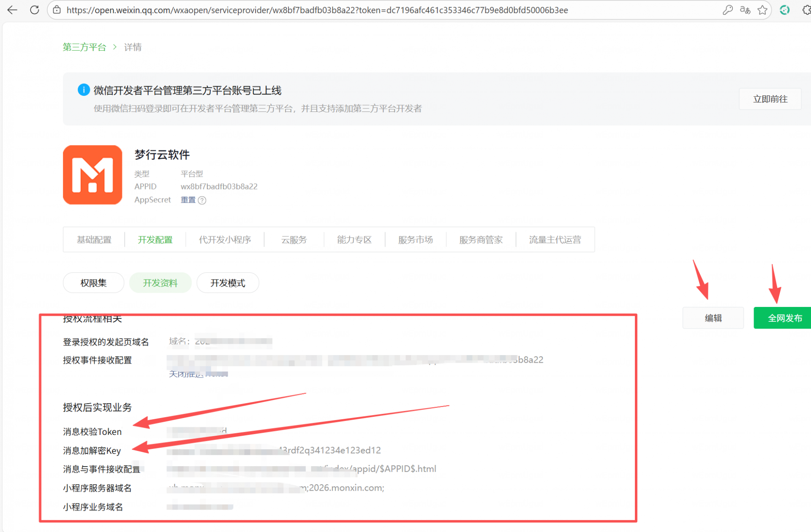
Task: Bookmark page with star icon
Action: coord(762,10)
